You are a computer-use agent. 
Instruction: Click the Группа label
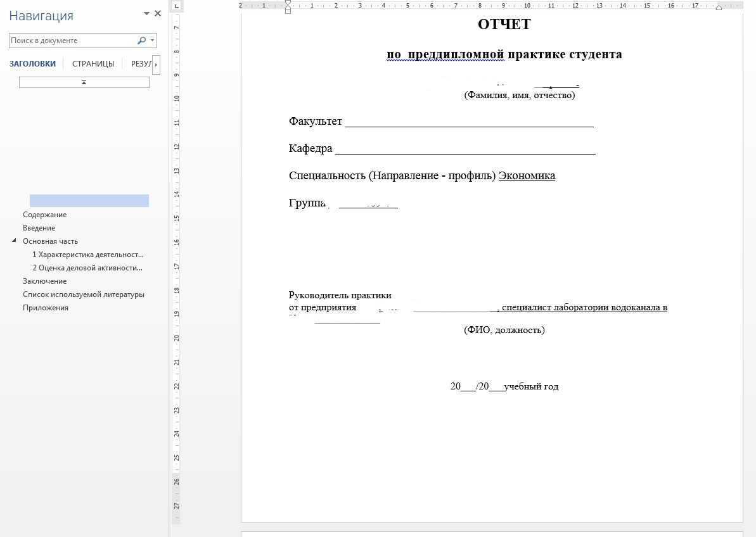(x=307, y=203)
